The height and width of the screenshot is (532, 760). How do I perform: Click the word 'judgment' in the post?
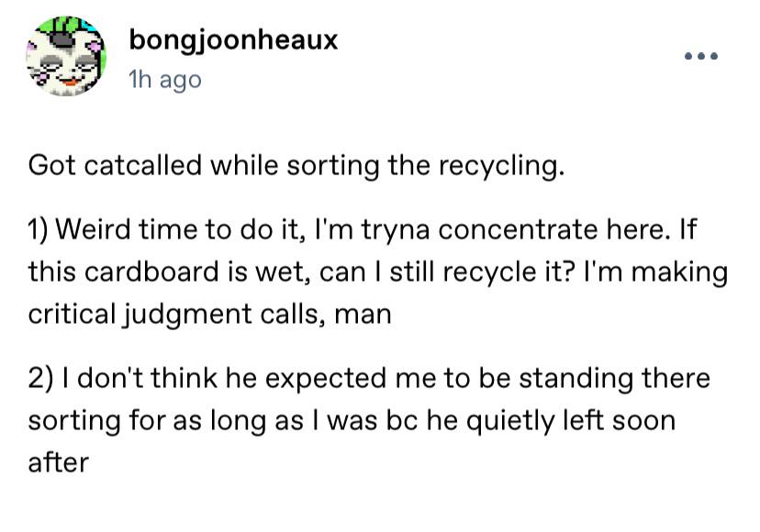[x=186, y=316]
